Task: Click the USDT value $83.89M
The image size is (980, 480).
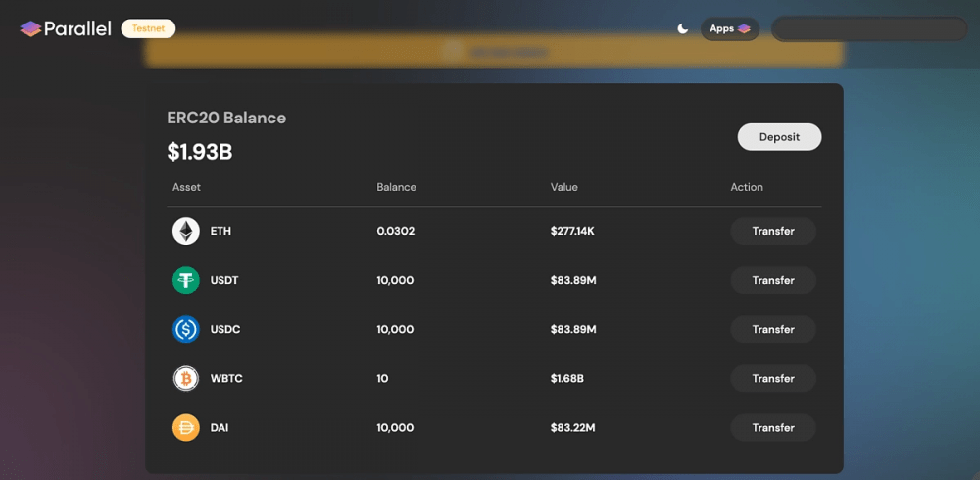Action: (x=573, y=280)
